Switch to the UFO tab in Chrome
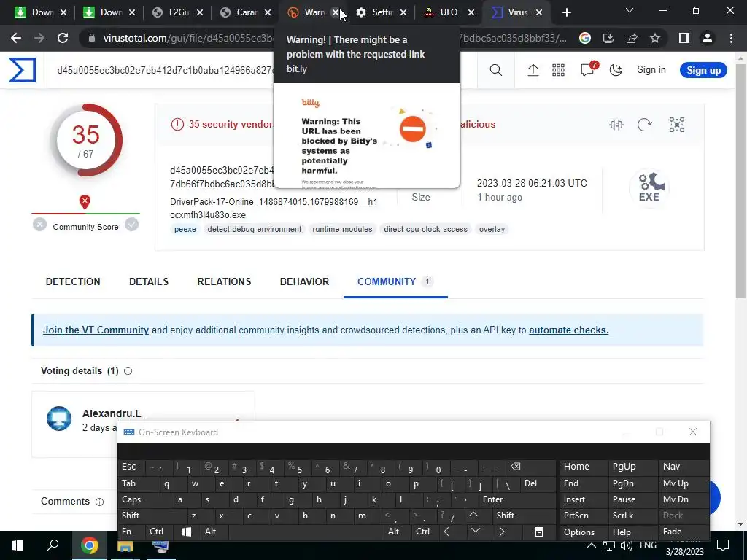Image resolution: width=747 pixels, height=560 pixels. click(x=449, y=12)
